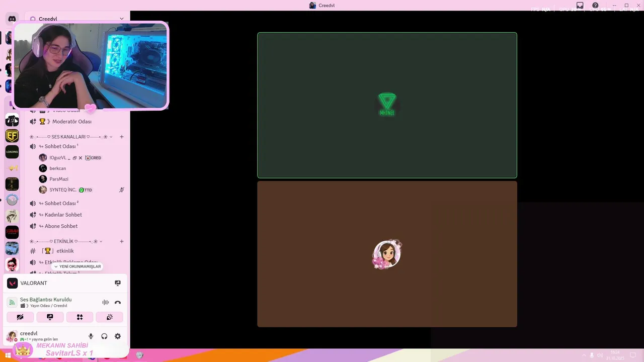Viewport: 644px width, 362px height.
Task: Open the Discord inbox icon
Action: (x=580, y=6)
